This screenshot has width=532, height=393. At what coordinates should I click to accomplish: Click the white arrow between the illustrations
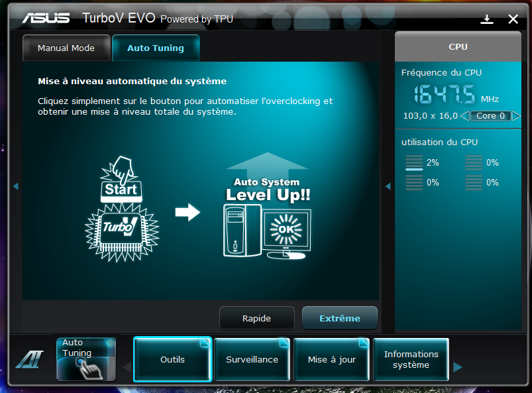pos(187,213)
